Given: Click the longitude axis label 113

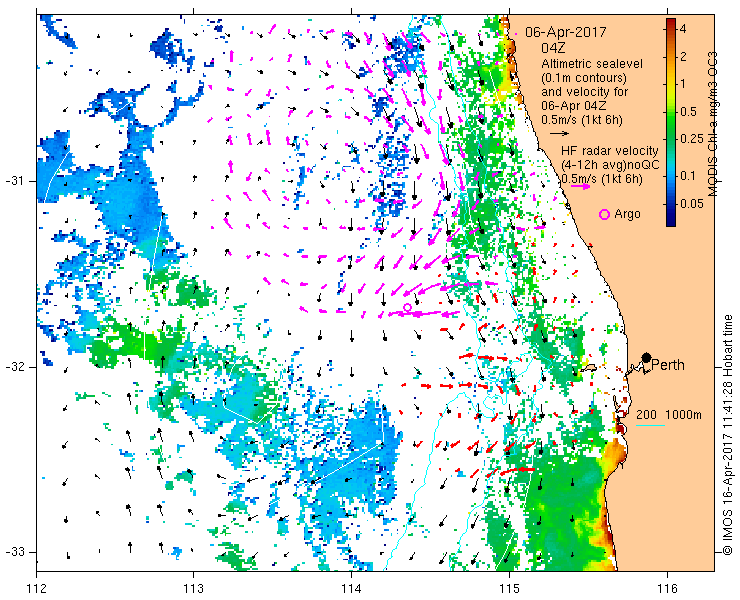Looking at the screenshot, I should (193, 589).
